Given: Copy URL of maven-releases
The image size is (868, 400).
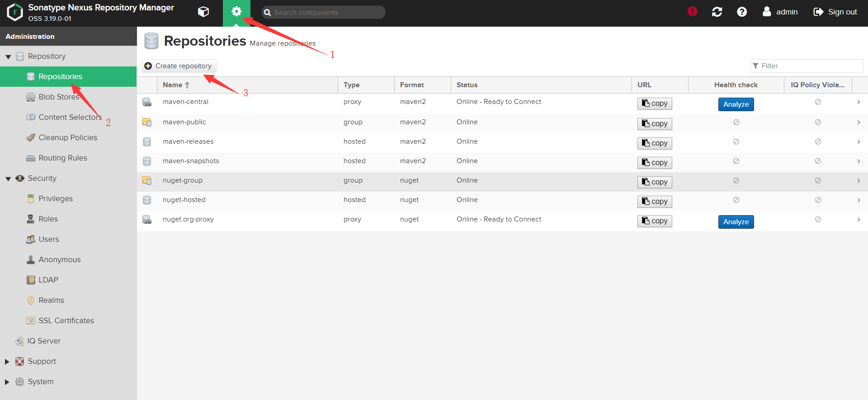Looking at the screenshot, I should click(x=655, y=143).
